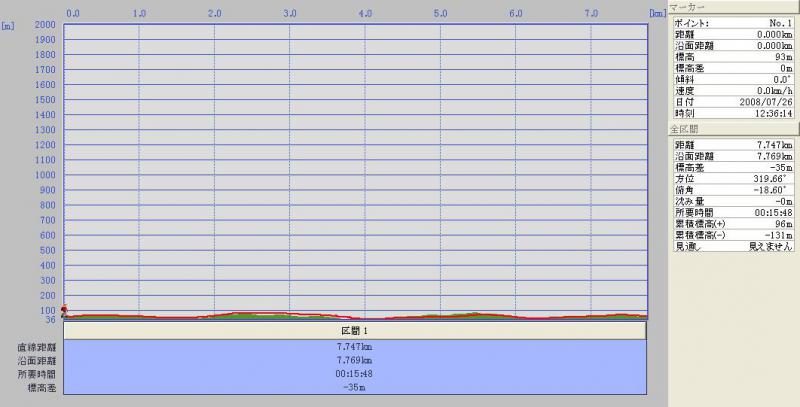The width and height of the screenshot is (800, 407).
Task: Click the 俯角 -18.60° row
Action: (733, 189)
